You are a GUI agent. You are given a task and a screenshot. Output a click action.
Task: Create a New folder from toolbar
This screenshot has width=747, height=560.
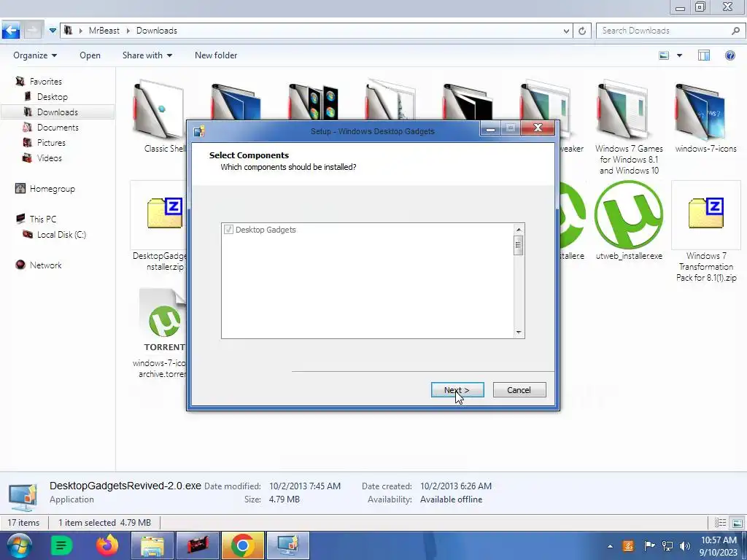tap(216, 55)
